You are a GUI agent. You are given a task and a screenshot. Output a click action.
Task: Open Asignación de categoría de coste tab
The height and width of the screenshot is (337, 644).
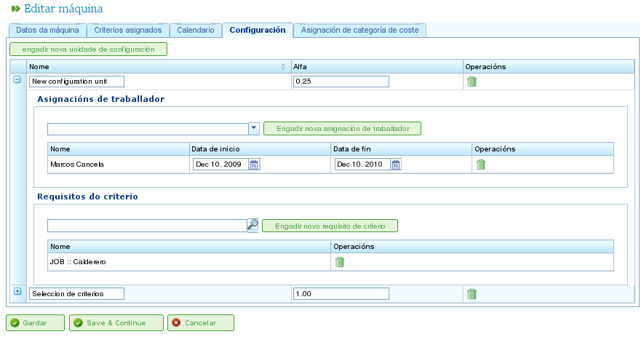[x=359, y=31]
